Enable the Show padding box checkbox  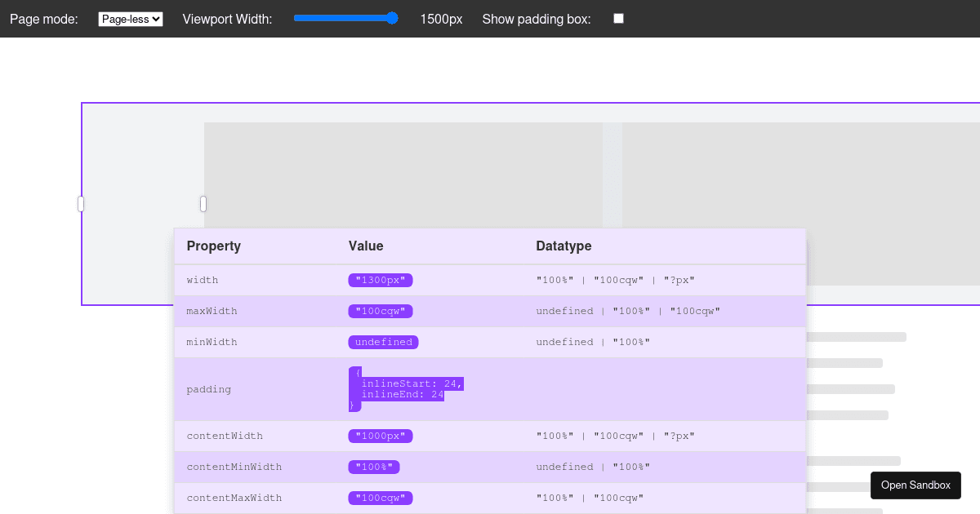tap(618, 18)
